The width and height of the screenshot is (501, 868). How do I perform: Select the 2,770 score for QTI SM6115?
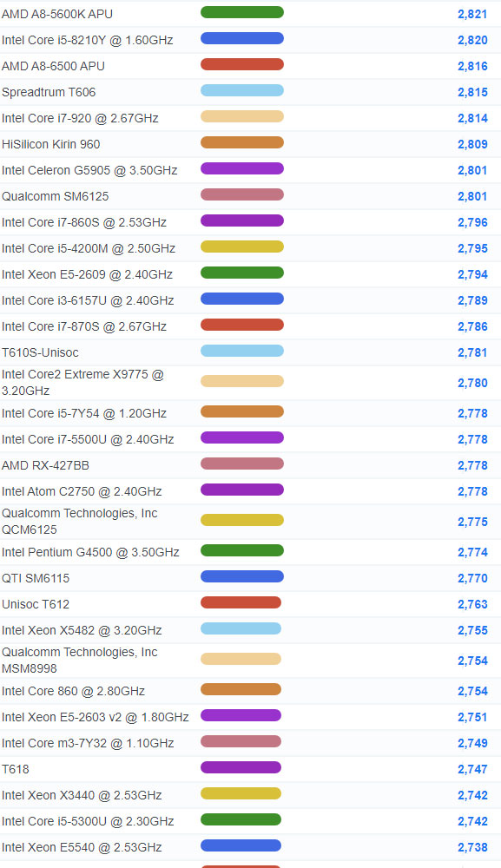click(x=472, y=578)
